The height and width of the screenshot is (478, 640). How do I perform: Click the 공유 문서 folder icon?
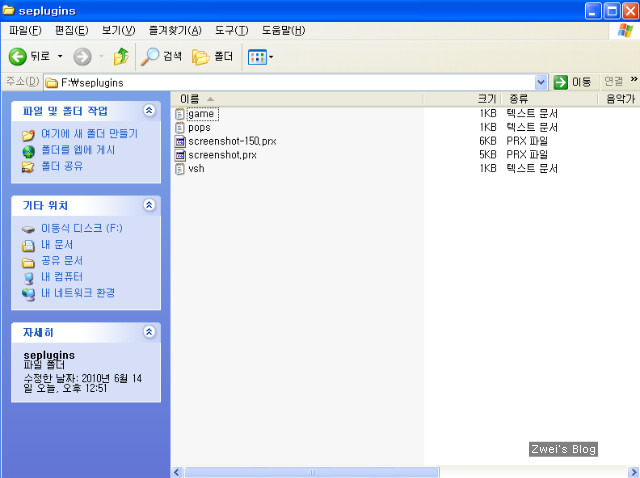[28, 262]
